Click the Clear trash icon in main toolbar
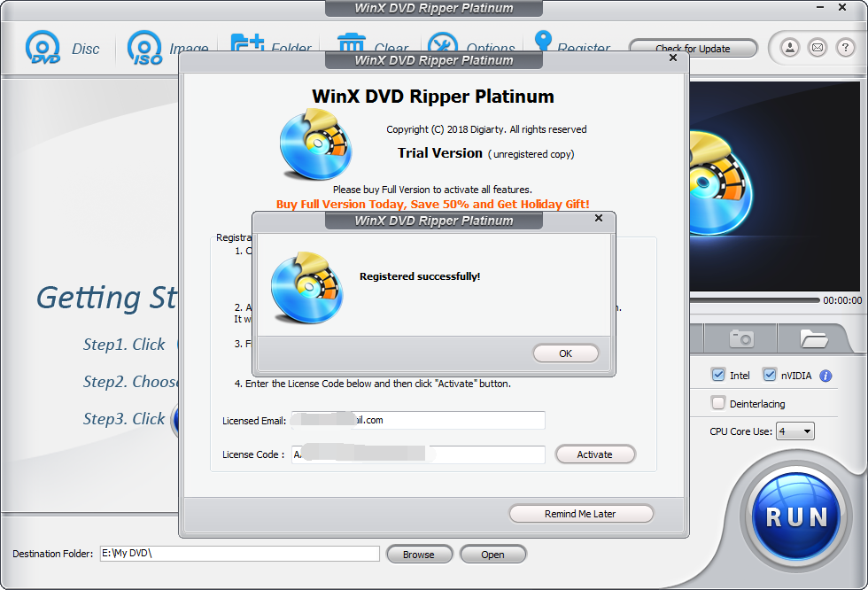This screenshot has height=590, width=868. click(x=352, y=43)
